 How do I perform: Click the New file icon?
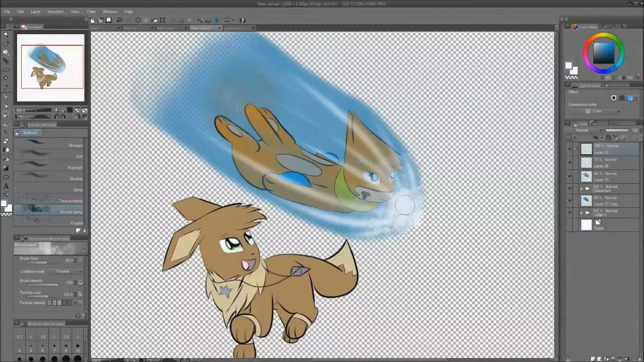click(93, 20)
